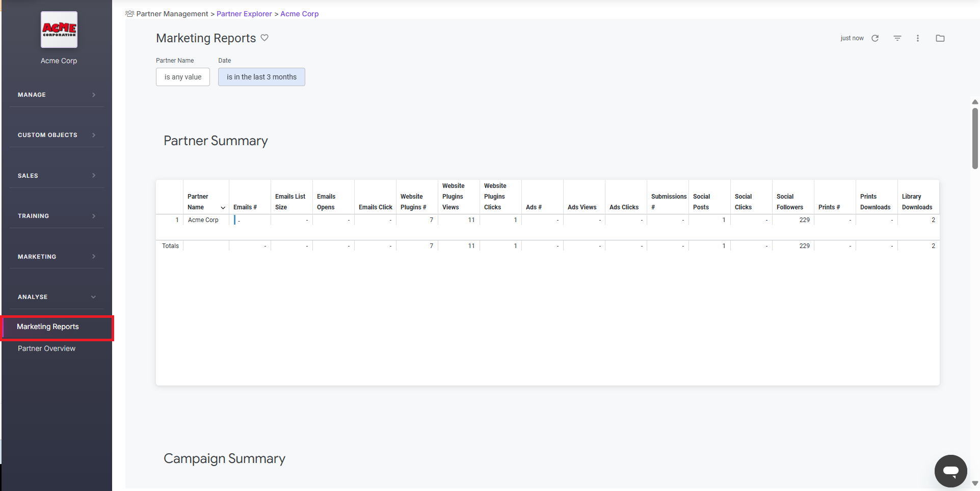Image resolution: width=980 pixels, height=491 pixels.
Task: Click the Acme Corporation logo
Action: tap(59, 30)
